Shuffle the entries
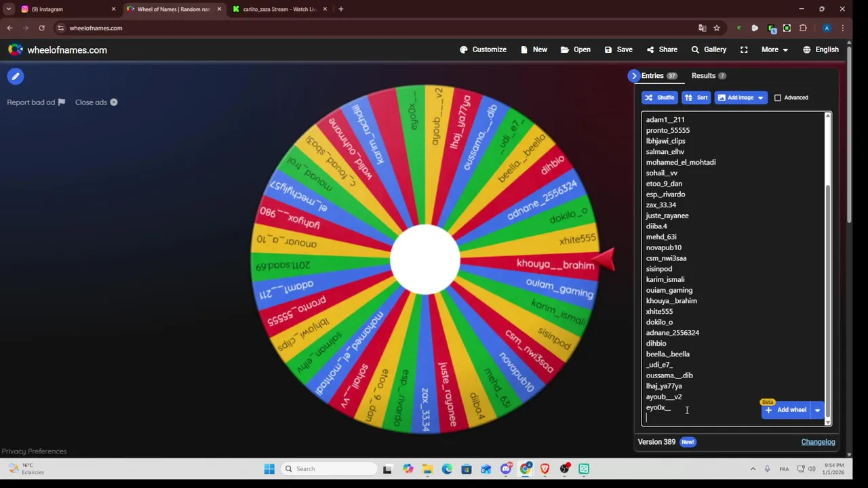868x488 pixels. pos(659,98)
